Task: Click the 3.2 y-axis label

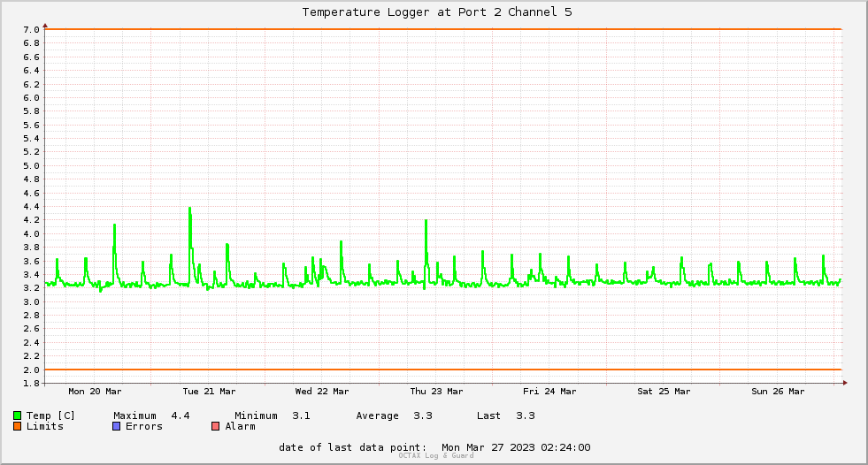Action: [x=32, y=288]
